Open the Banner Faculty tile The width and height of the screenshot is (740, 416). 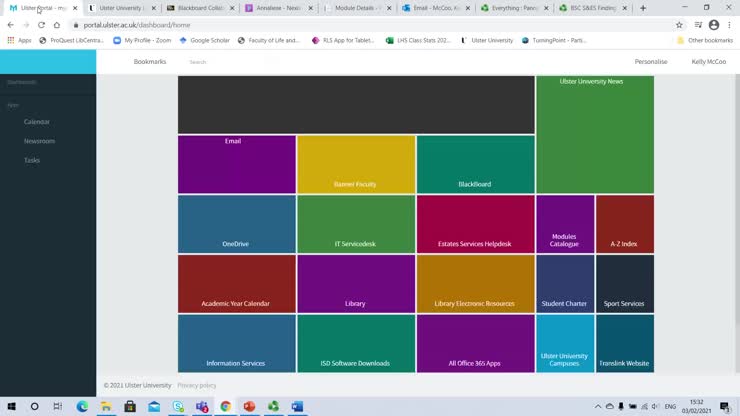[356, 164]
